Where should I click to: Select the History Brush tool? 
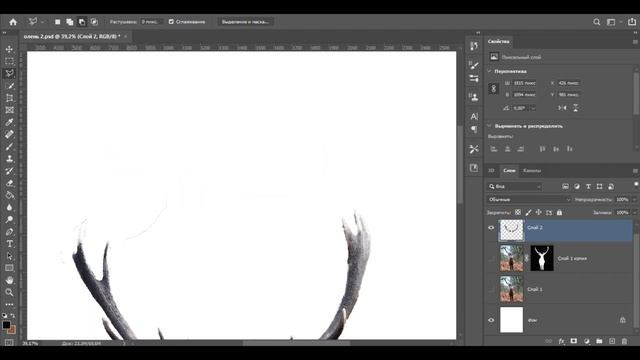(x=9, y=171)
